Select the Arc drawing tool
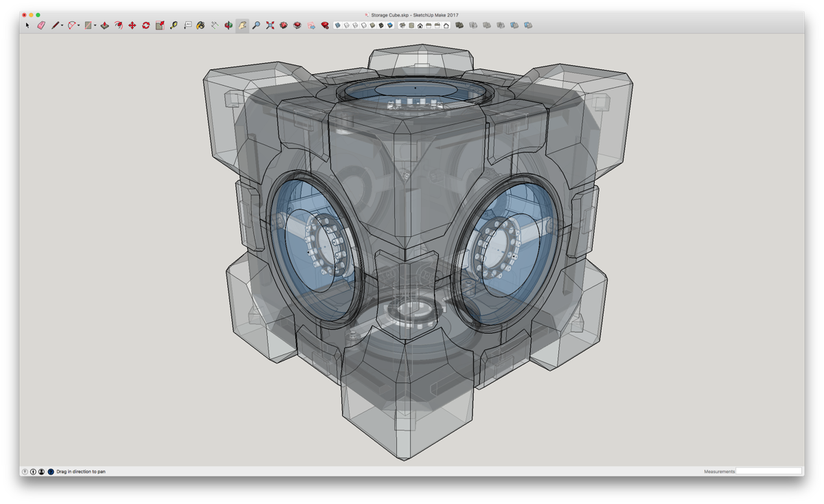Viewport: 824px width, 504px height. pos(72,25)
